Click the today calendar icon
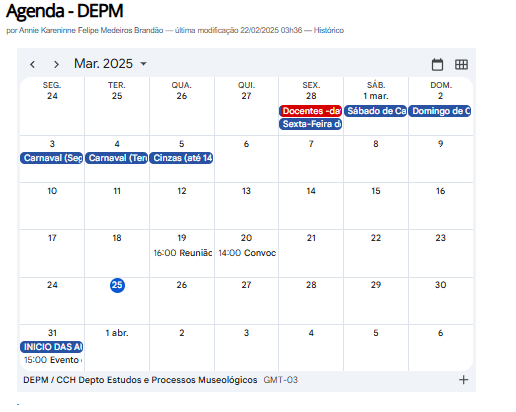This screenshot has height=412, width=516. (437, 64)
